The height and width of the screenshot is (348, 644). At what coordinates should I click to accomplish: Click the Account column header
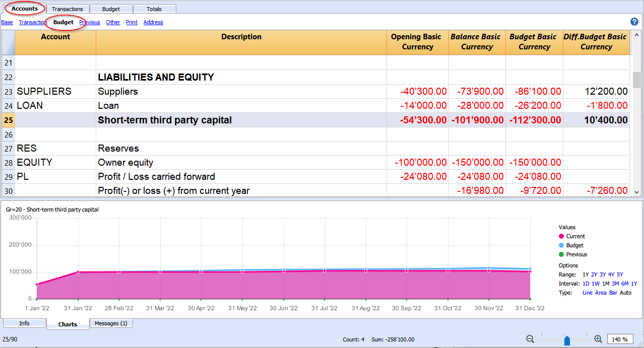point(55,42)
